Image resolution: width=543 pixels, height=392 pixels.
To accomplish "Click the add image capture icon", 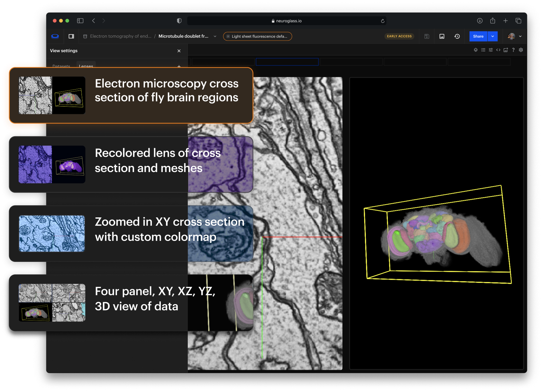I will (506, 50).
